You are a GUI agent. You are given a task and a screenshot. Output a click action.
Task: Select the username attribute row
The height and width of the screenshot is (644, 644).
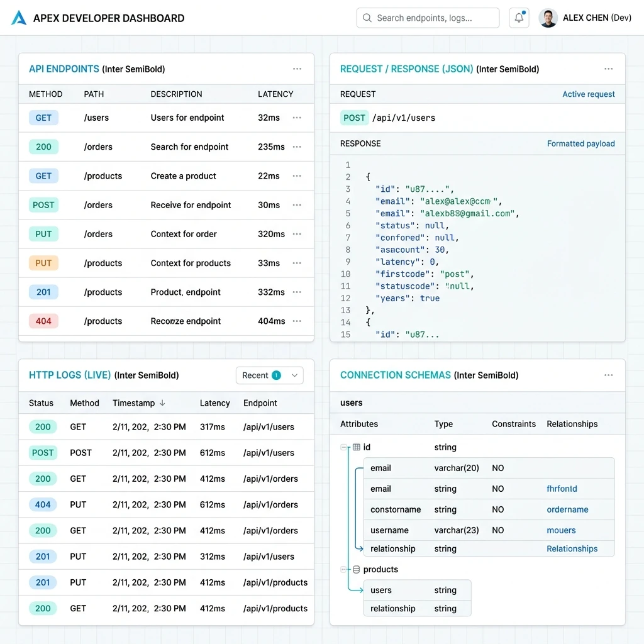(489, 530)
